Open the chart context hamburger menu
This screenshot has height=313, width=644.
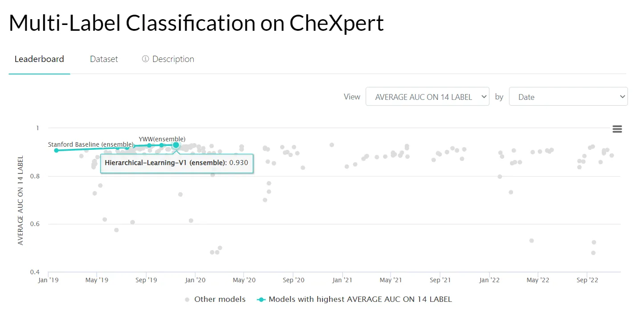617,129
